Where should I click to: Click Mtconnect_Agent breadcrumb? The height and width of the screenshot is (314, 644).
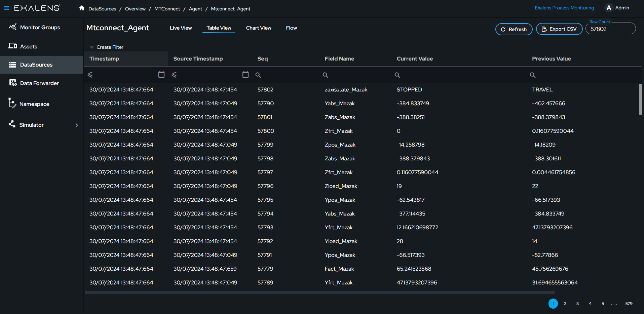coord(231,9)
